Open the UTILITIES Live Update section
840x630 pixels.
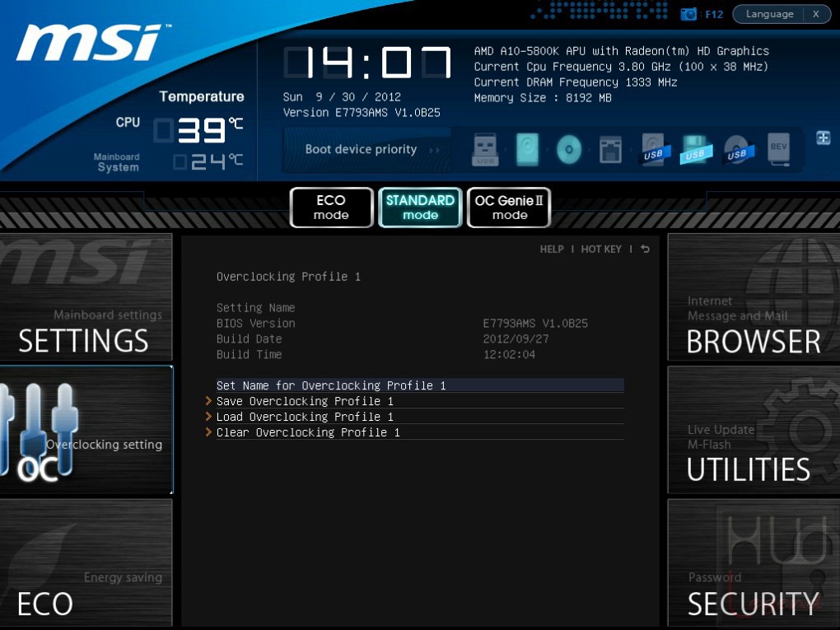754,430
